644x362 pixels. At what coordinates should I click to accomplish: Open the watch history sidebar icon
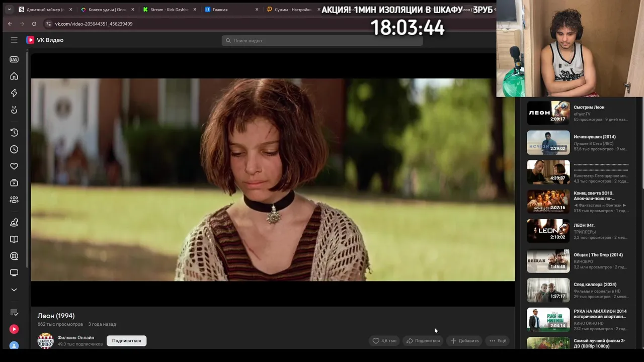14,132
